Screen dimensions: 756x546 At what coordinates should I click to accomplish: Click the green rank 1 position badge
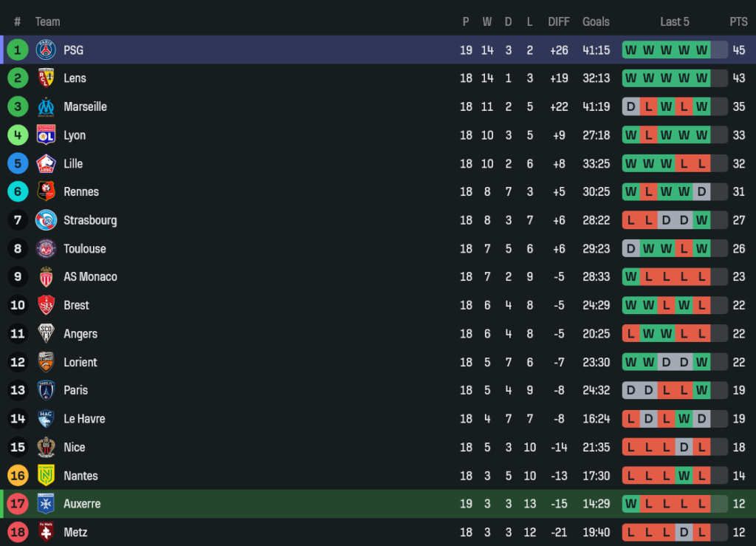(18, 50)
